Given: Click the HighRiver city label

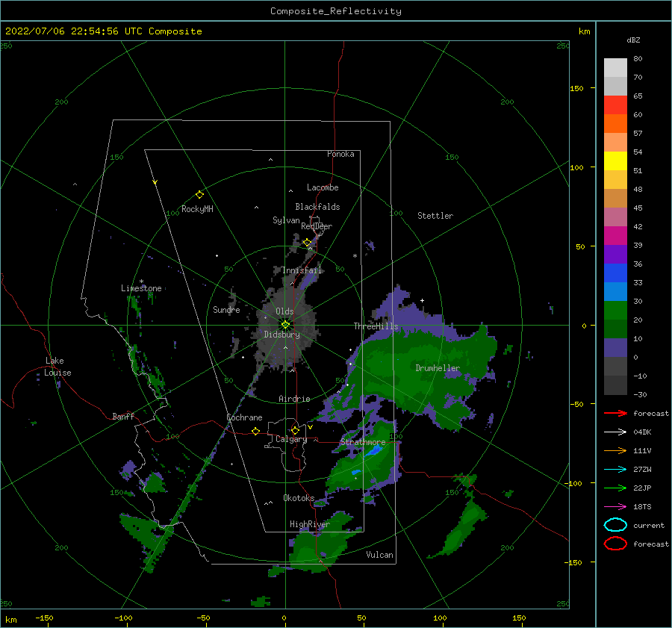Looking at the screenshot, I should tap(310, 524).
